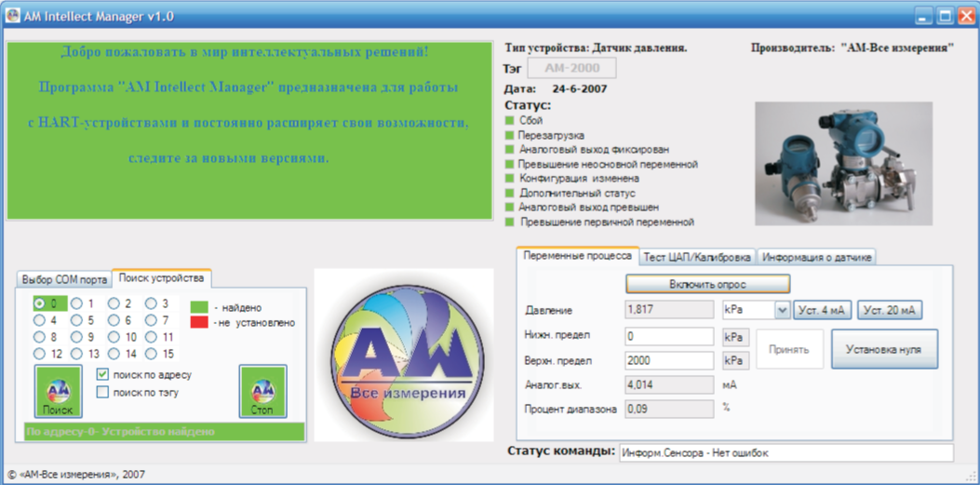Select address radio button 7

(x=152, y=320)
